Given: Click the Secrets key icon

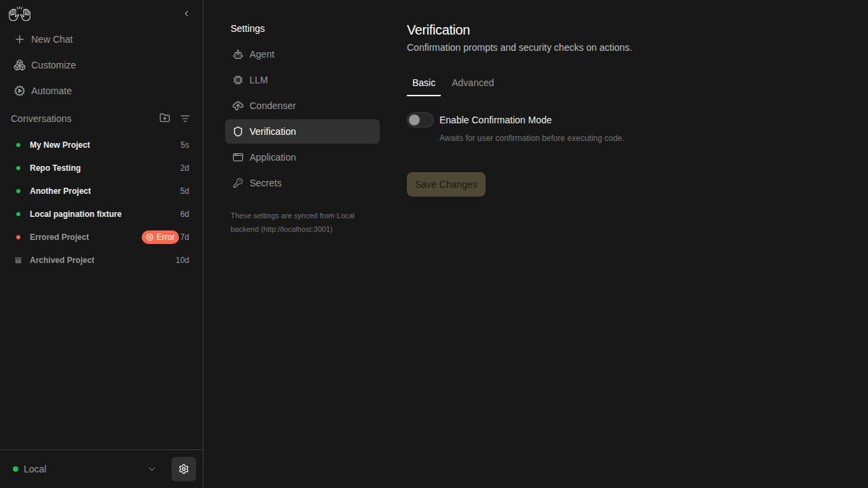Looking at the screenshot, I should (x=238, y=183).
